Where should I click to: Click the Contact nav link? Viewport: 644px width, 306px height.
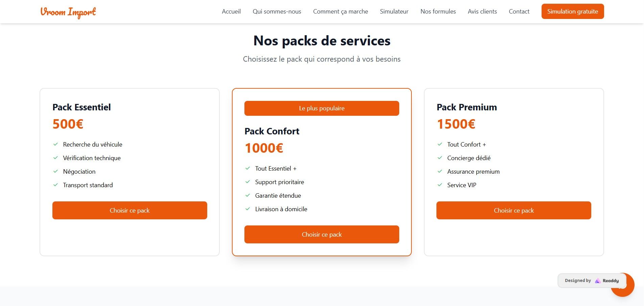pyautogui.click(x=519, y=12)
